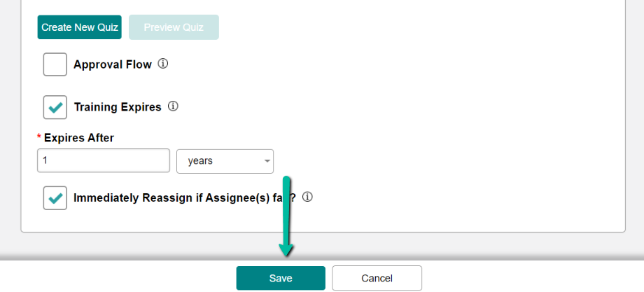The width and height of the screenshot is (644, 292).
Task: Enable the Approval Flow checkbox
Action: [x=55, y=64]
